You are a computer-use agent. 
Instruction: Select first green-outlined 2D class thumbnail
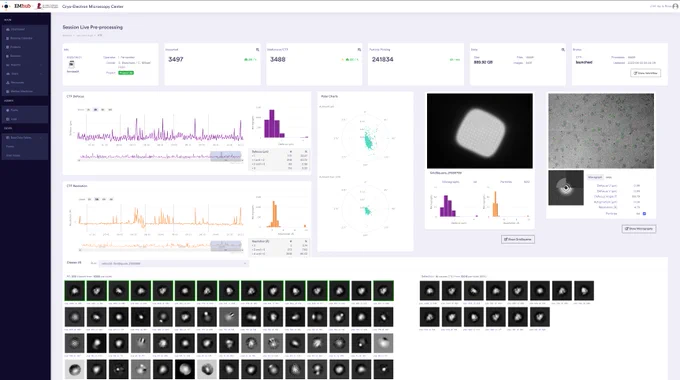coord(75,291)
